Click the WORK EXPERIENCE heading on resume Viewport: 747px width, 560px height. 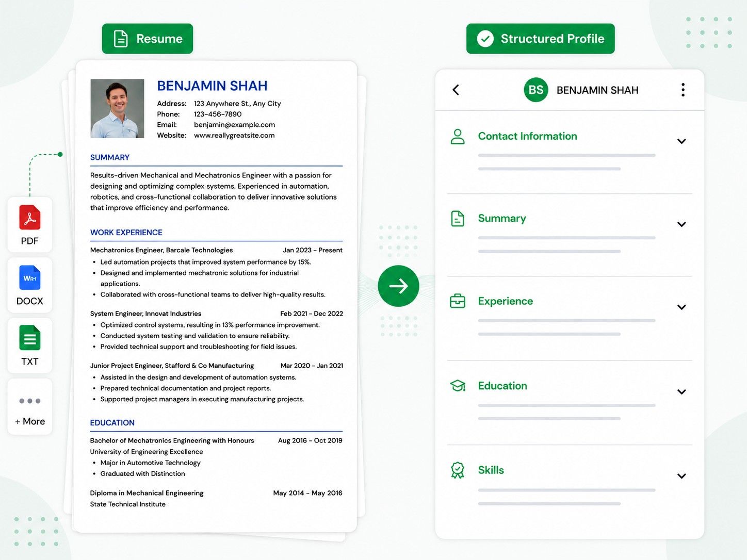[126, 233]
